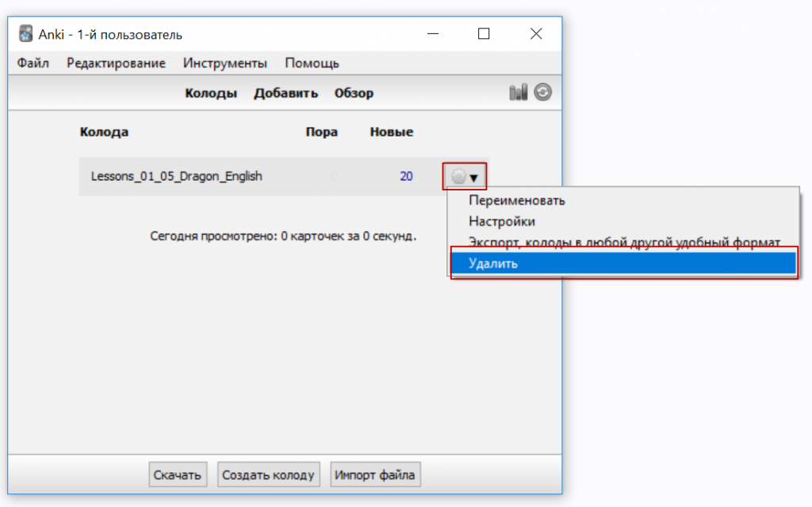
Task: Open the Обзор browser
Action: click(354, 94)
